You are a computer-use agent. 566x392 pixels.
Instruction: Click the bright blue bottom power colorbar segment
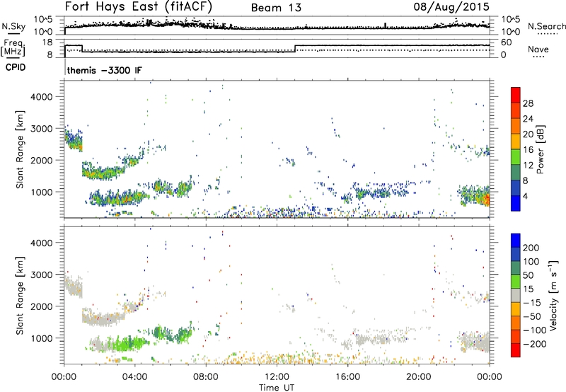click(x=516, y=203)
